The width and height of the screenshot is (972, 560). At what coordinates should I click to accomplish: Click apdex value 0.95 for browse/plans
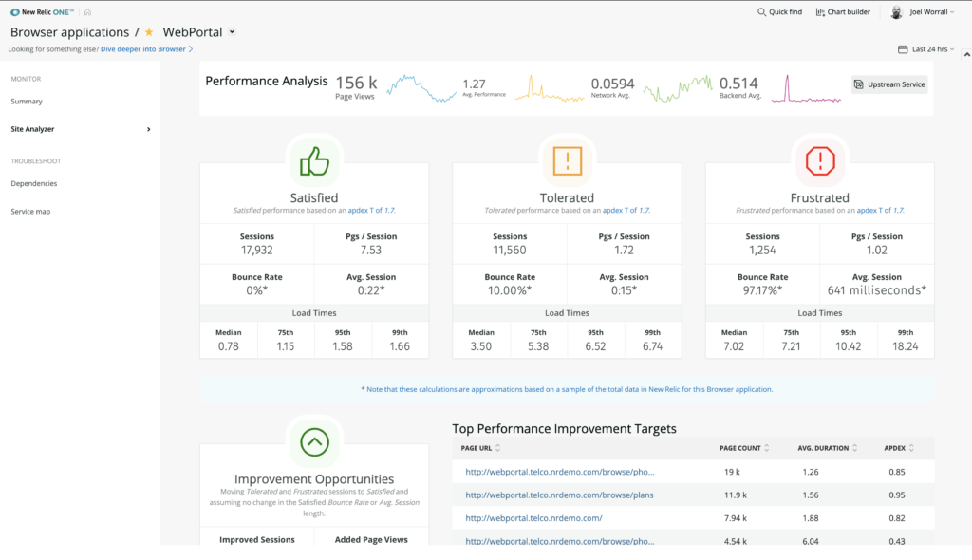coord(896,495)
